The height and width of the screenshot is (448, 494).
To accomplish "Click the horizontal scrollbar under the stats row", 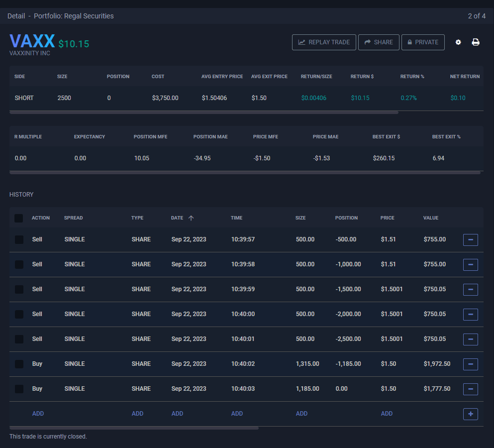I will point(204,112).
